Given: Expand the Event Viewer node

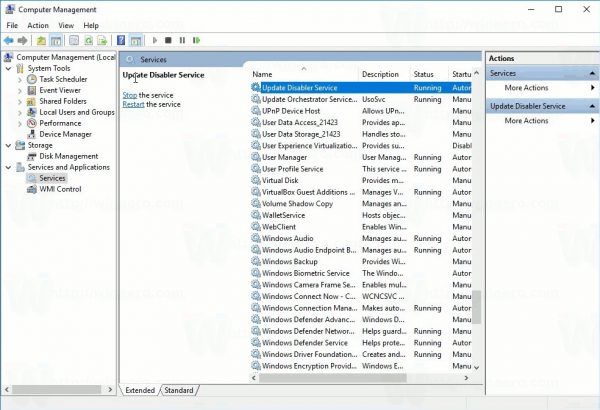Looking at the screenshot, I should pyautogui.click(x=20, y=91).
